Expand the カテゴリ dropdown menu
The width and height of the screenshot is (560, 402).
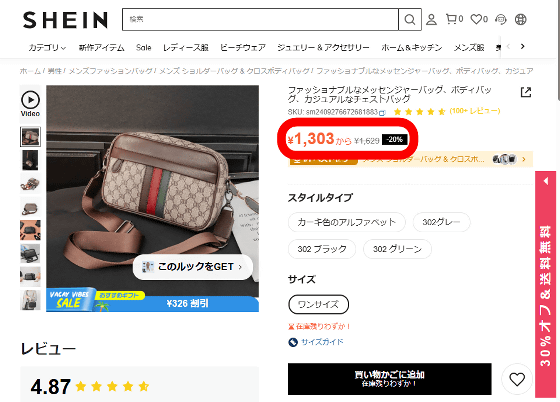47,47
